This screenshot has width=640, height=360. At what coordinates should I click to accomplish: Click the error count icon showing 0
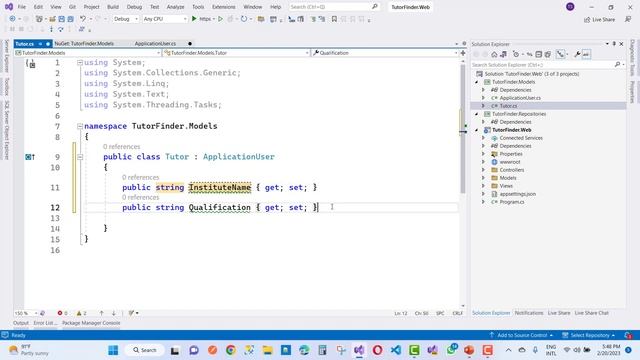pos(60,313)
